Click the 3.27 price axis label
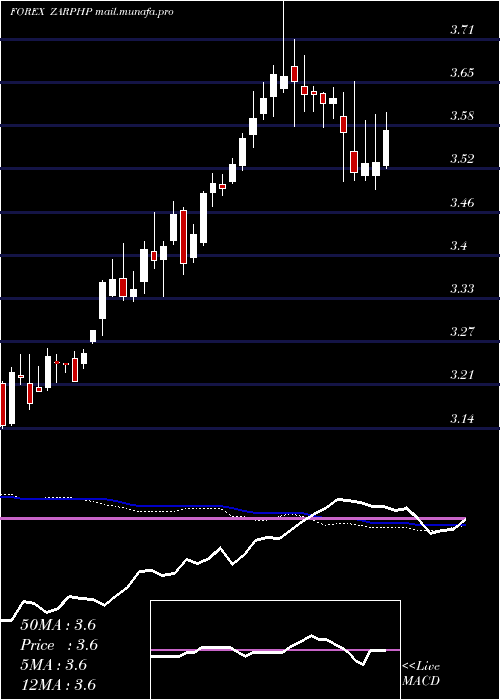500x700 pixels. [x=462, y=332]
